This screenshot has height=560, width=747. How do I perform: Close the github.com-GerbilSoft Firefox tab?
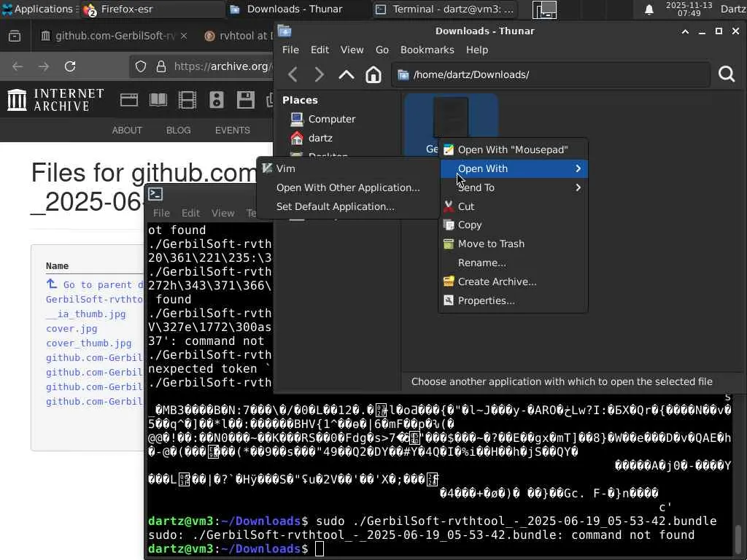coord(183,36)
